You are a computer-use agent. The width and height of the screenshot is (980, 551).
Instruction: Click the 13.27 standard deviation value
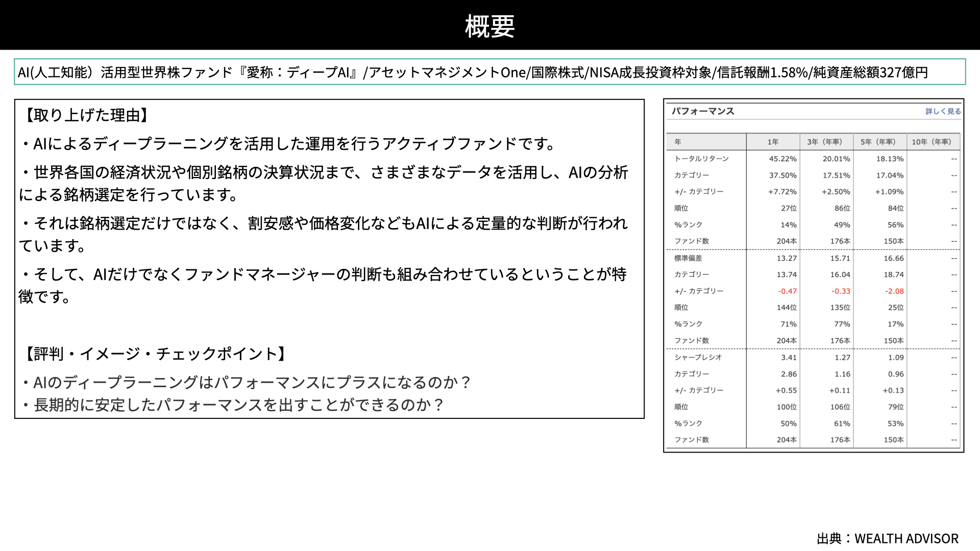(787, 258)
